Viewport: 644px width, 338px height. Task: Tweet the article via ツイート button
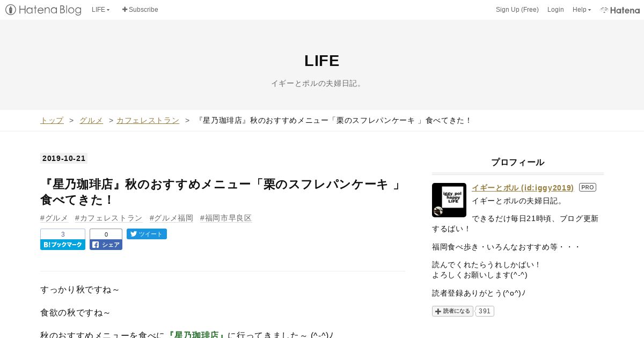point(147,234)
